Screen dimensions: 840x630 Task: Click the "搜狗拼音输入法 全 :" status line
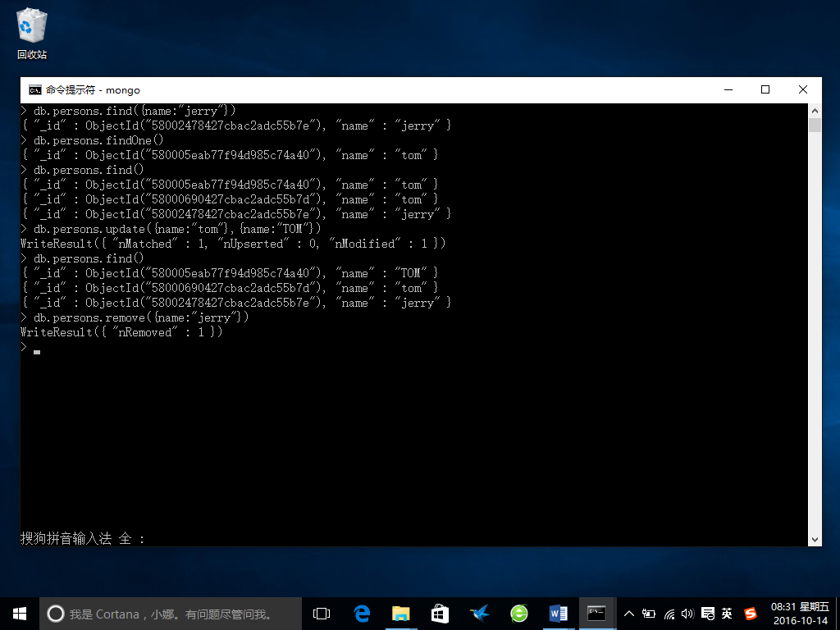(x=83, y=538)
